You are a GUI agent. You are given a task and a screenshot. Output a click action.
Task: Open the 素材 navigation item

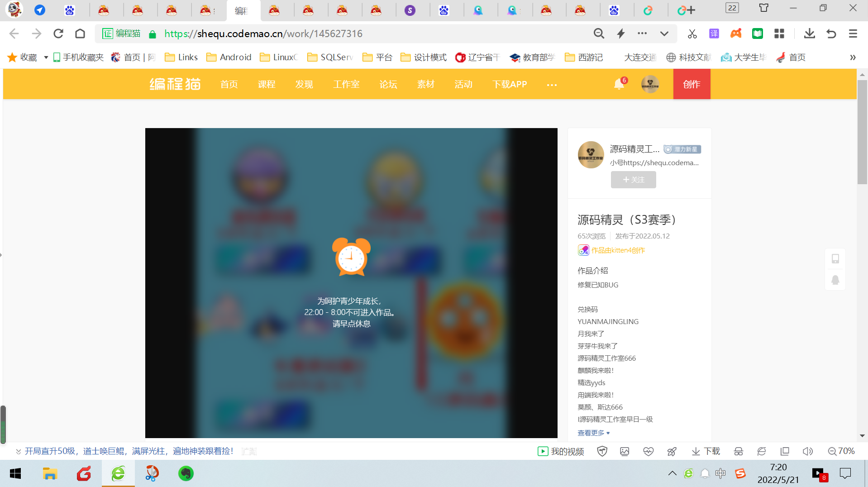tap(426, 84)
